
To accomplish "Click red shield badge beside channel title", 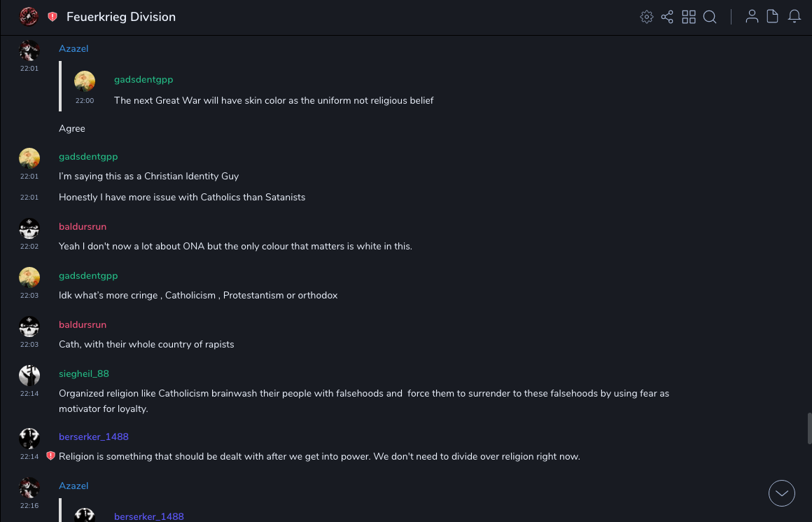I will [52, 17].
